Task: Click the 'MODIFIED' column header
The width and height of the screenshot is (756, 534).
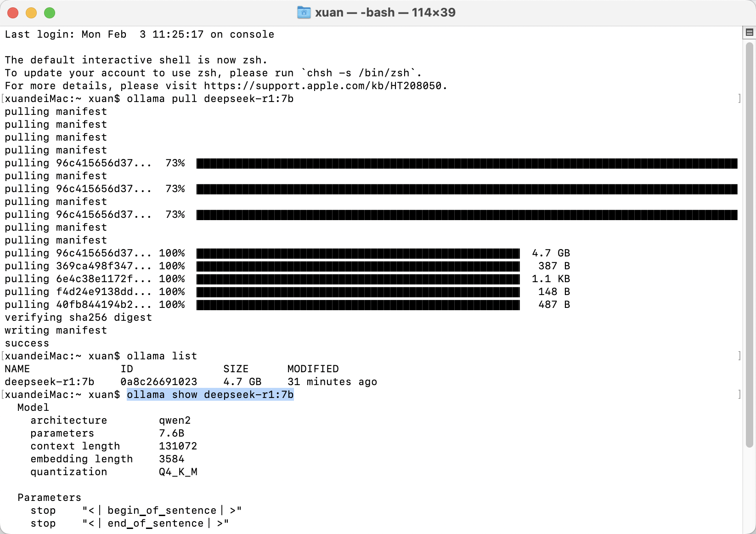Action: click(x=313, y=369)
